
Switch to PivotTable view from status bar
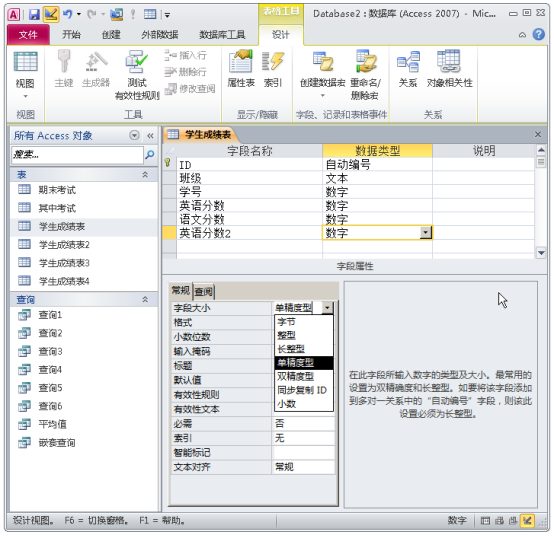[x=499, y=520]
